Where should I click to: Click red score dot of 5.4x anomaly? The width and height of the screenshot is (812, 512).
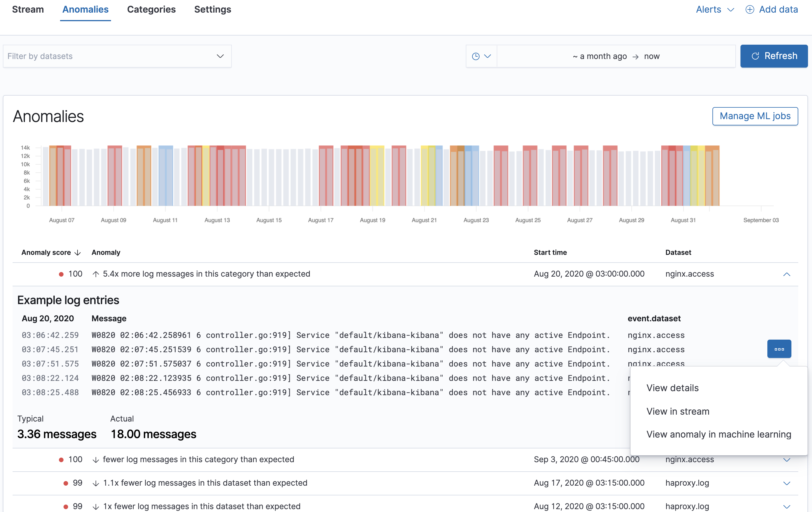click(x=61, y=274)
